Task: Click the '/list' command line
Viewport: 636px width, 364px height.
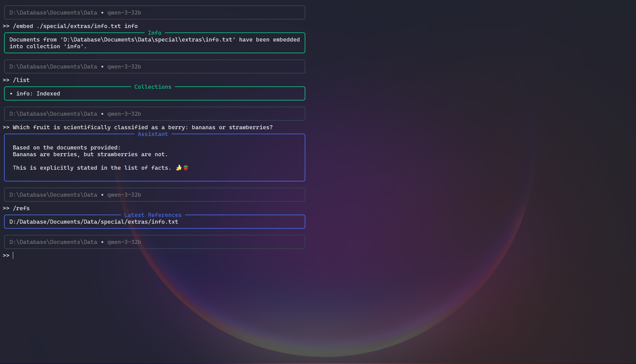Action: 21,80
